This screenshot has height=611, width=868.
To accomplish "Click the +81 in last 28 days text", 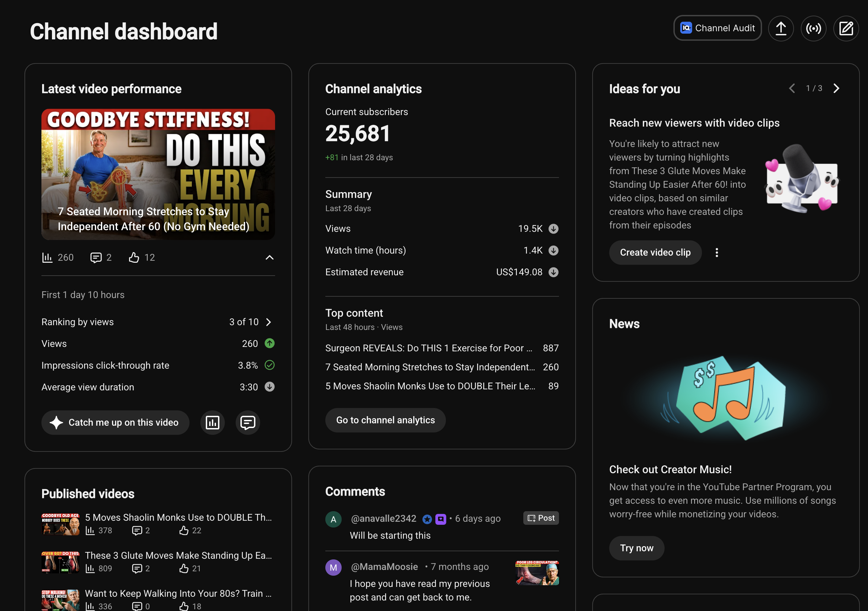I will coord(359,158).
